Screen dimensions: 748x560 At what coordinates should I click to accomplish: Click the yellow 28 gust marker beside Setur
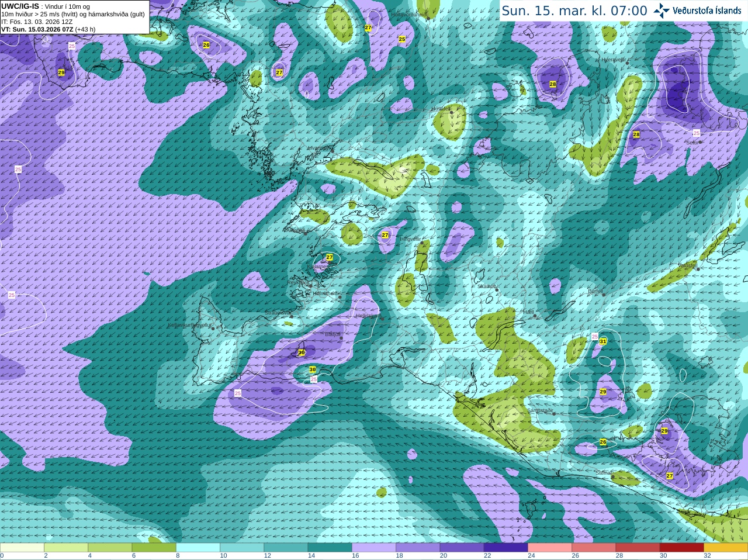636,134
